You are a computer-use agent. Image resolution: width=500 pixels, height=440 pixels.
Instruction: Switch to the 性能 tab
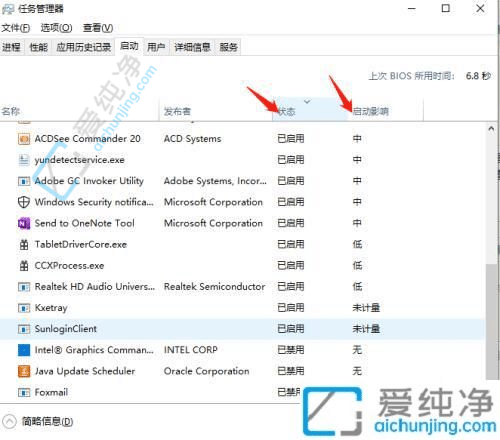click(38, 47)
